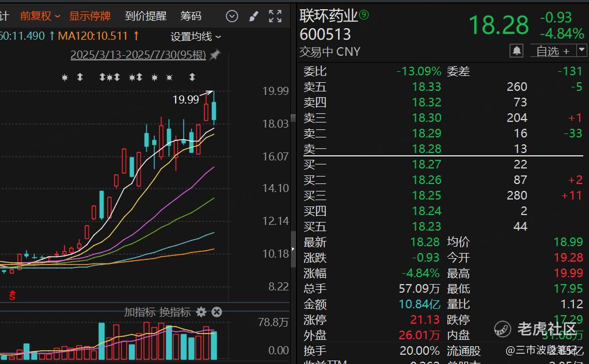Click the header change percent -4.84%
589x364 pixels.
[x=562, y=34]
